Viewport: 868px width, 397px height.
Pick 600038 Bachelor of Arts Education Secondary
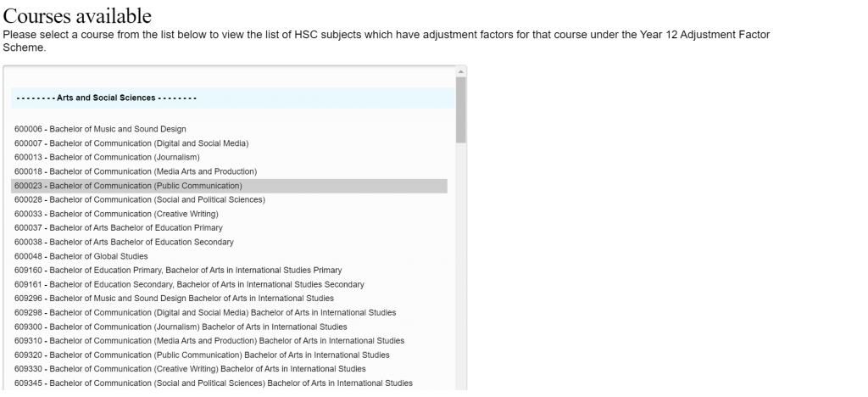click(124, 242)
